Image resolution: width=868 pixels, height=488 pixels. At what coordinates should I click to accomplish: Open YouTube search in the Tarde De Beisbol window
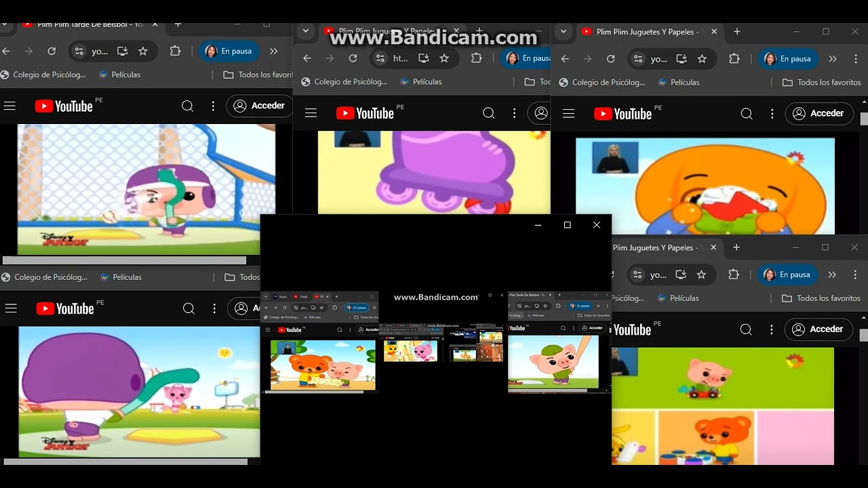pyautogui.click(x=188, y=106)
